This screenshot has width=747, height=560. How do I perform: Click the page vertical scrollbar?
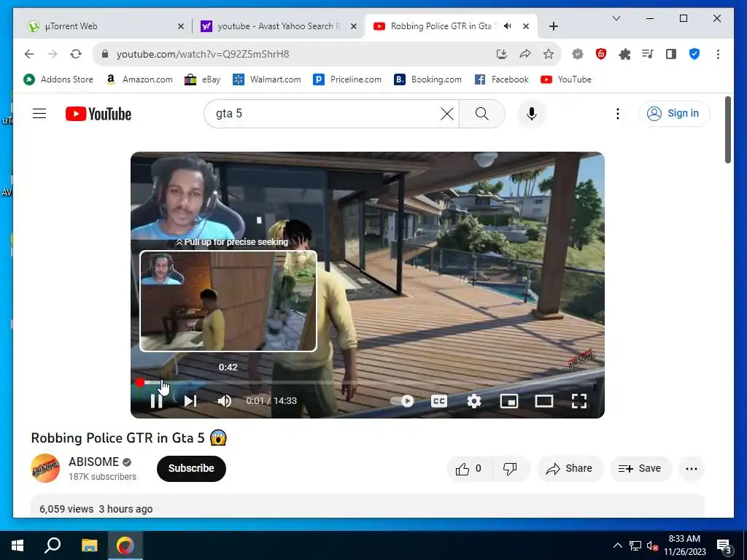point(727,130)
